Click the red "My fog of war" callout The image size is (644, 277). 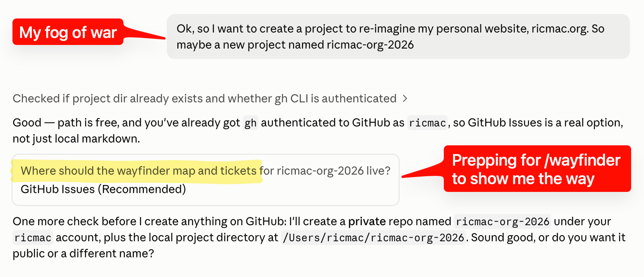coord(68,32)
